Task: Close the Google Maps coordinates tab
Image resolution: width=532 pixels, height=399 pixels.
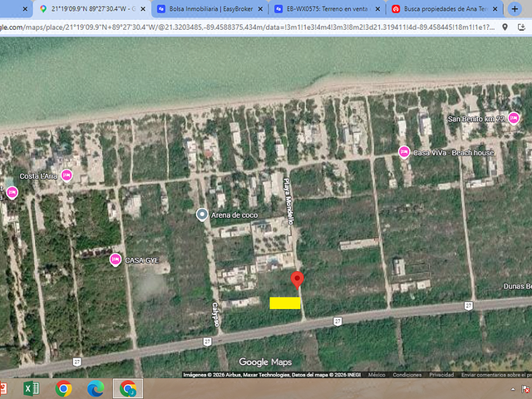Action: tap(143, 9)
